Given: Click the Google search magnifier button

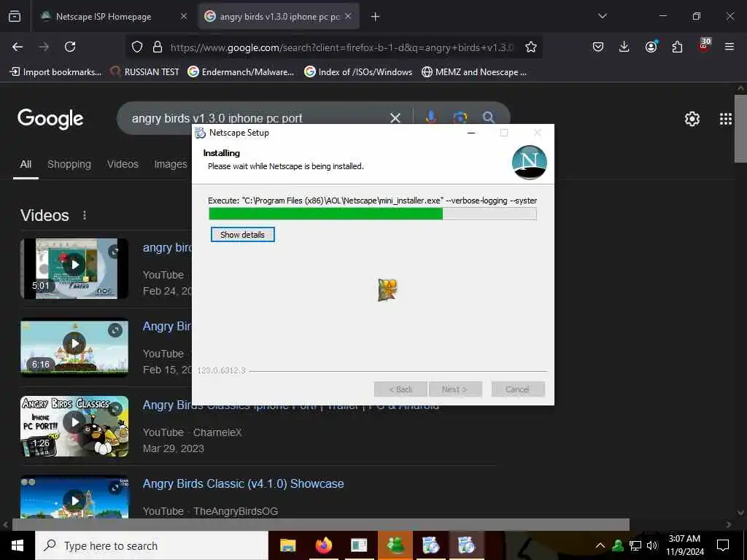Looking at the screenshot, I should tap(488, 117).
